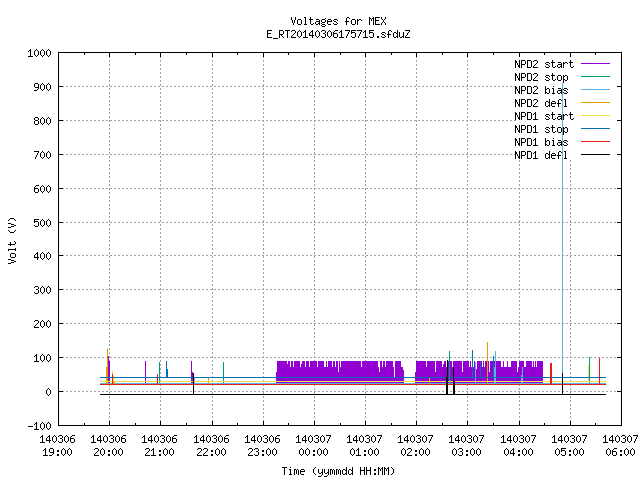Image resolution: width=640 pixels, height=480 pixels.
Task: Click the y-axis tick value 400
Action: point(42,256)
